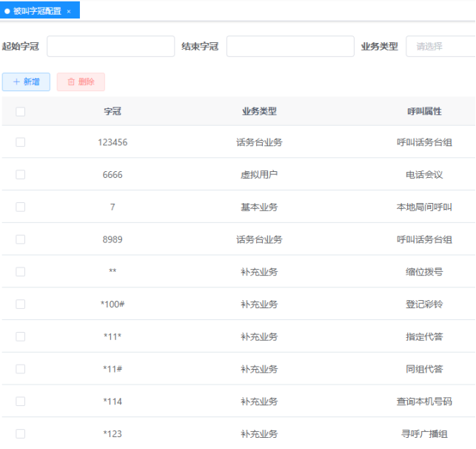The height and width of the screenshot is (449, 476).
Task: Tick the checkbox for prefix *100#
Action: click(x=20, y=304)
